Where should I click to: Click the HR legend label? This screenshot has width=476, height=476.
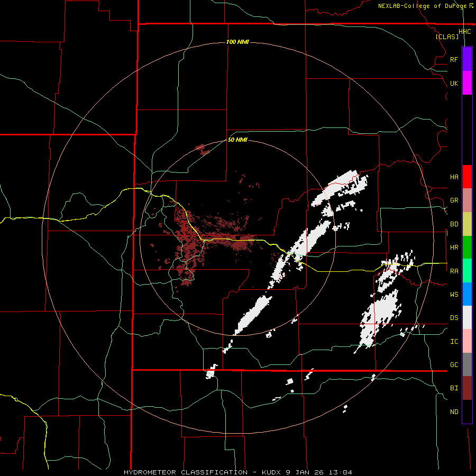(x=454, y=248)
